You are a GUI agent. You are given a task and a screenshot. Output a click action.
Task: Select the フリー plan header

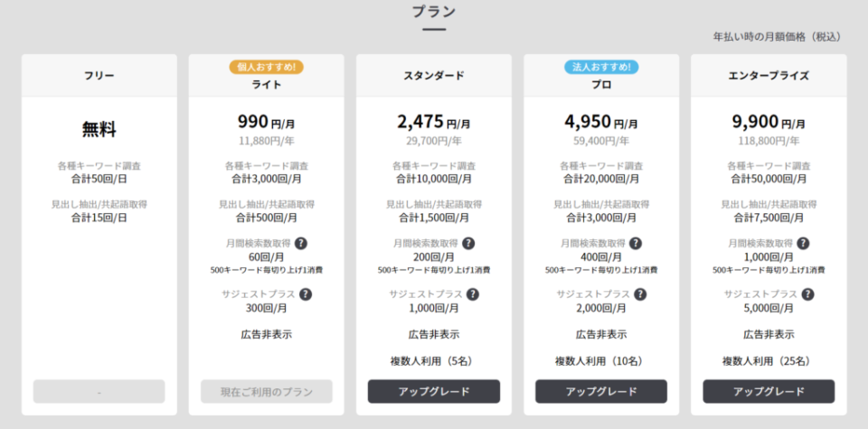click(x=99, y=76)
